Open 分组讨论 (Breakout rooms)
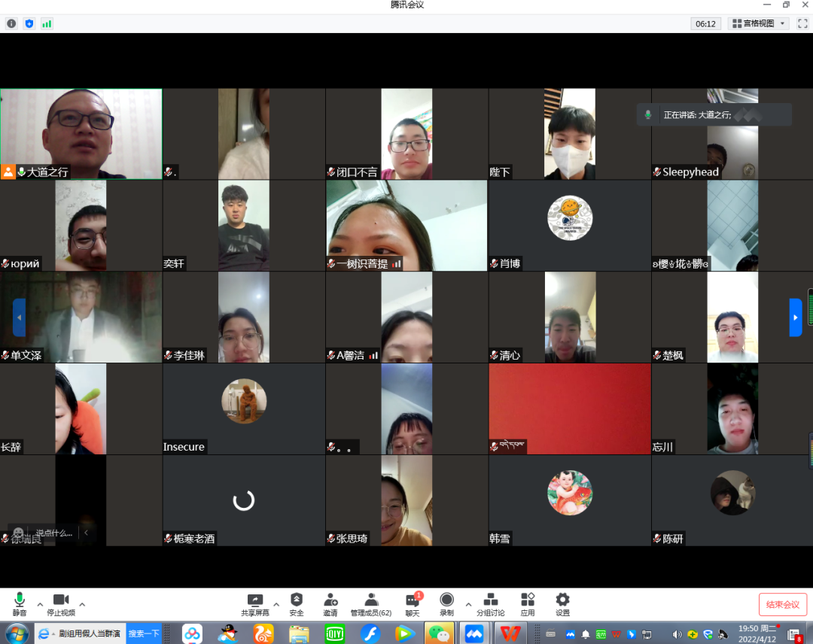Viewport: 813px width, 644px height. point(490,603)
